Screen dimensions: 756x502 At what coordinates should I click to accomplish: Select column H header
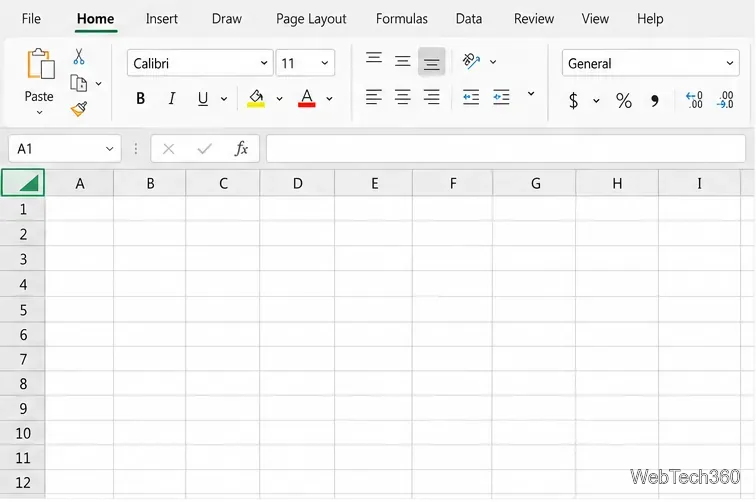click(617, 183)
